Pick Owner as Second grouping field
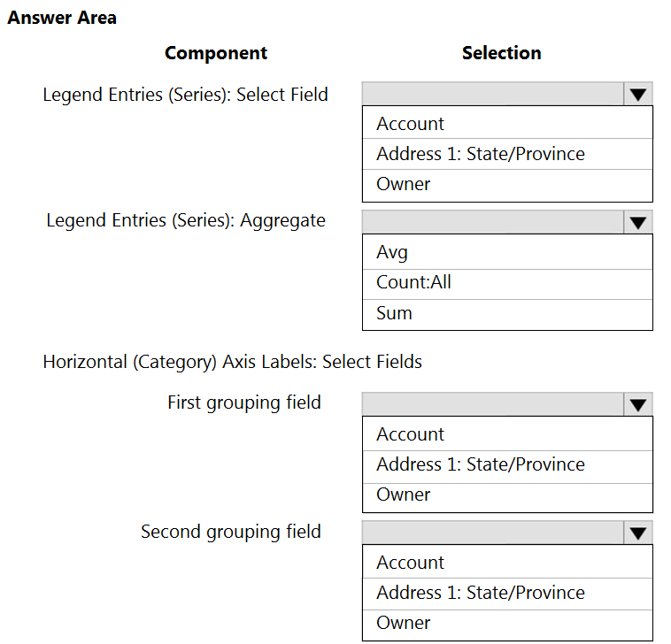The image size is (671, 644). [404, 623]
